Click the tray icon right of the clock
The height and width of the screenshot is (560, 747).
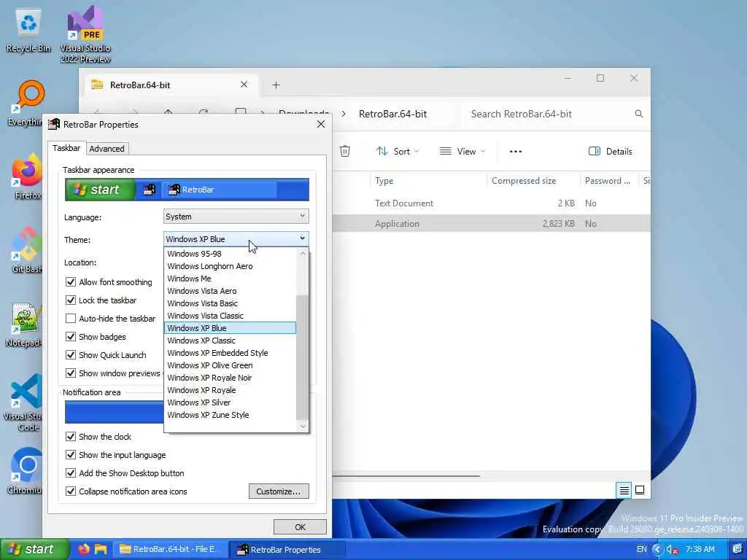tap(738, 550)
